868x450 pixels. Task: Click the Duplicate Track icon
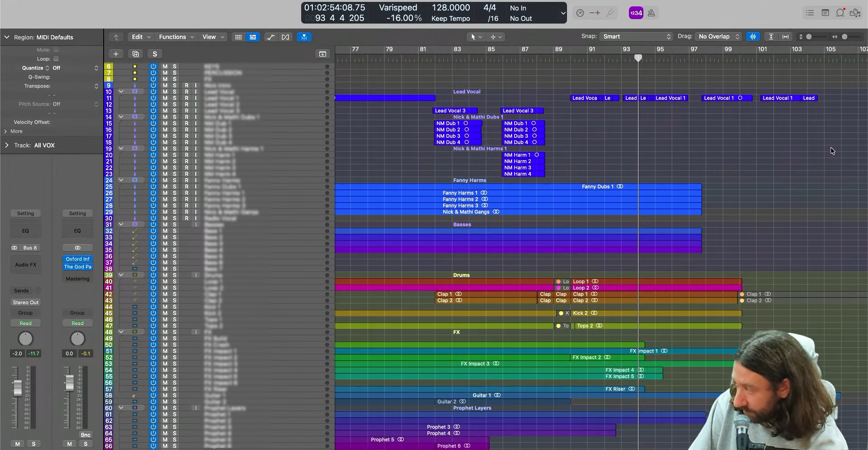pos(136,54)
